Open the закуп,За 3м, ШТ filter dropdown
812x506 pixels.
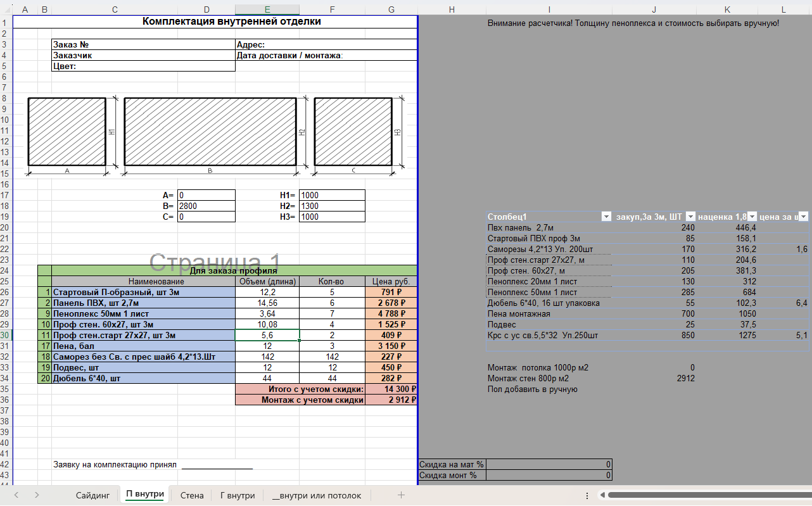691,217
